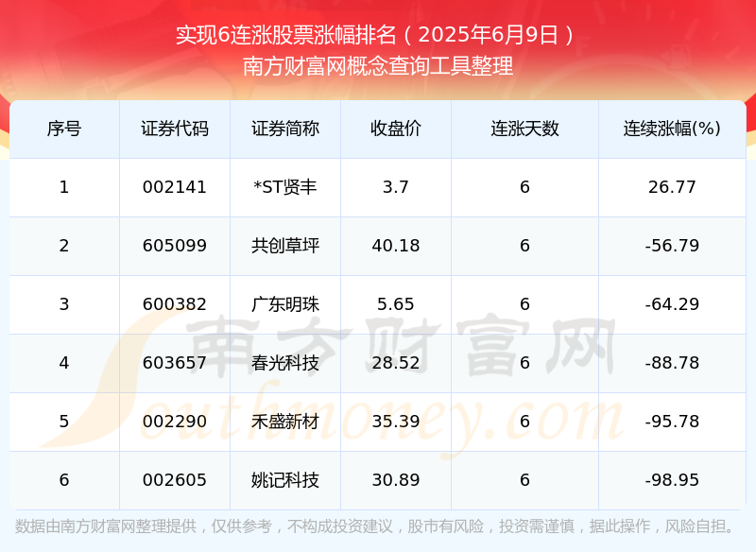The image size is (756, 552).
Task: Click 连涨天数 value in 姚记科技 row
Action: 524,480
